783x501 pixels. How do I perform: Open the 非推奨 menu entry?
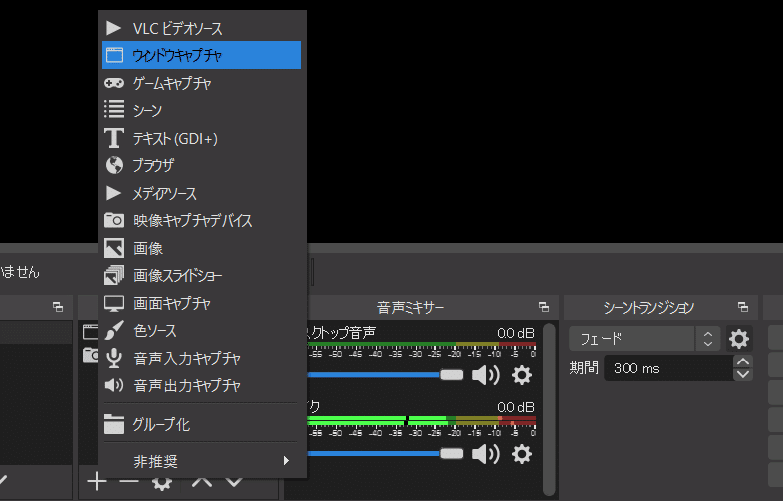pyautogui.click(x=201, y=461)
